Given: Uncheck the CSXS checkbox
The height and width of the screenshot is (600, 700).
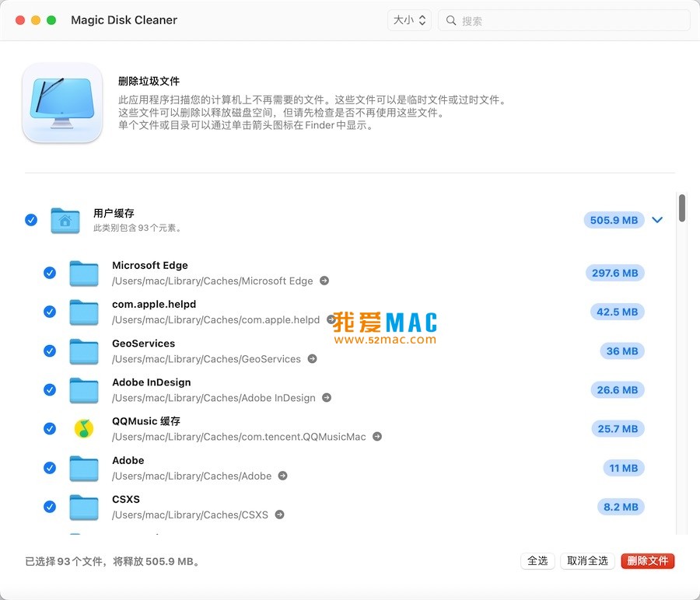Looking at the screenshot, I should (x=50, y=506).
